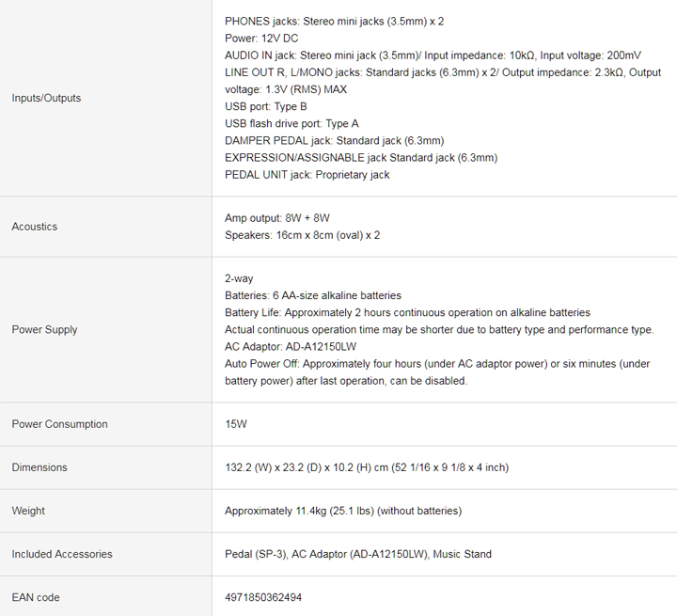
Task: Click the Weight row label
Action: [x=28, y=511]
